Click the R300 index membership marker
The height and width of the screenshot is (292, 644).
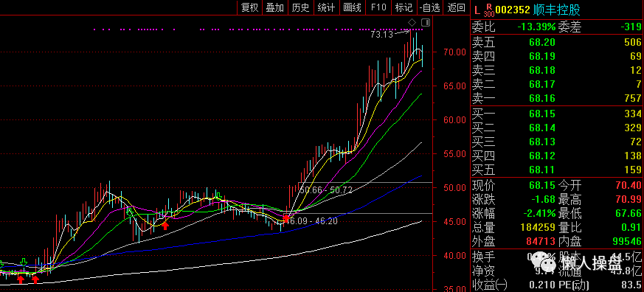[489, 10]
